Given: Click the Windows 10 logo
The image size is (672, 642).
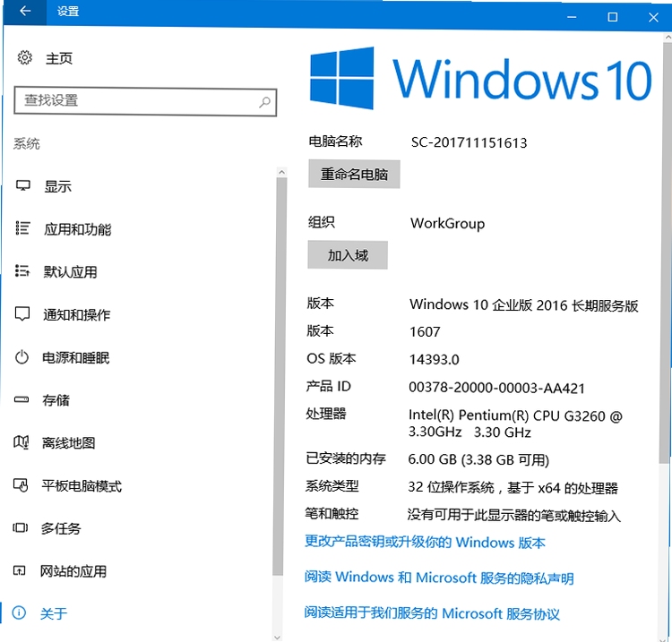Looking at the screenshot, I should [480, 79].
